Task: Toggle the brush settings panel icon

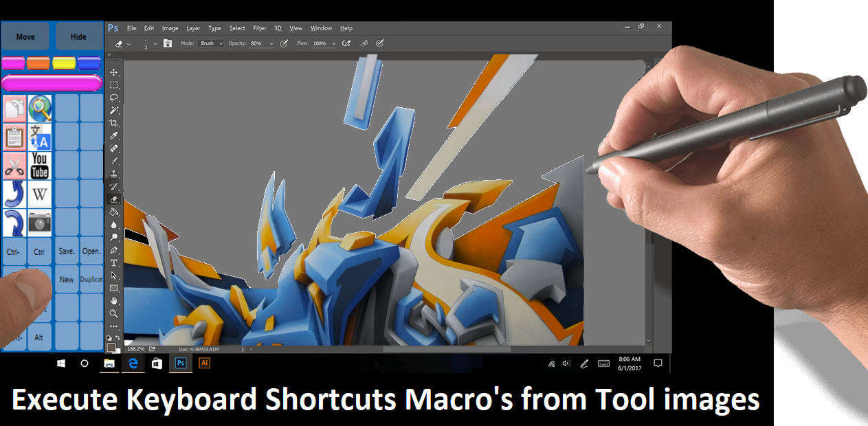Action: (168, 43)
